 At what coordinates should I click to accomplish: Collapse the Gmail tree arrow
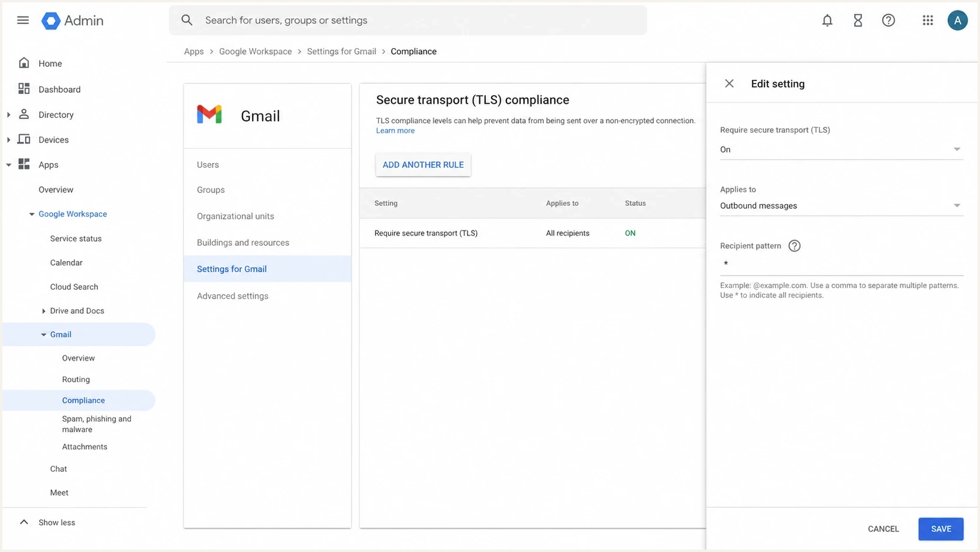(x=43, y=334)
